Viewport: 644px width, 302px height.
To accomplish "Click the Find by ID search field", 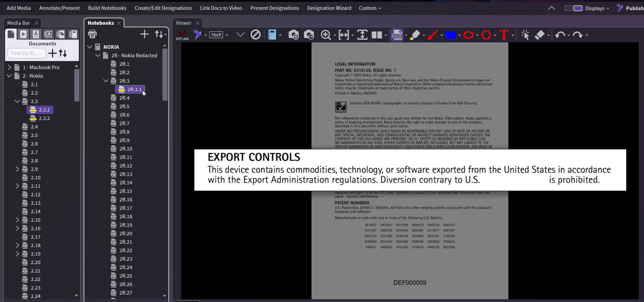I will [26, 53].
